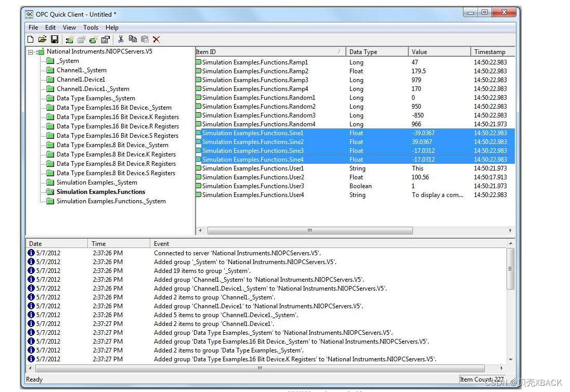Click the green item icon for Random1
Screen dimensions: 570x392
coord(199,97)
